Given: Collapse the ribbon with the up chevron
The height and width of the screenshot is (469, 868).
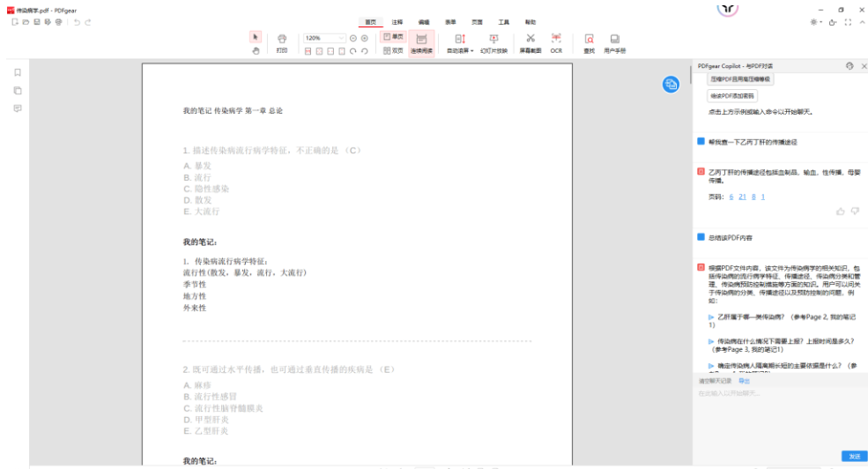Looking at the screenshot, I should tap(862, 22).
